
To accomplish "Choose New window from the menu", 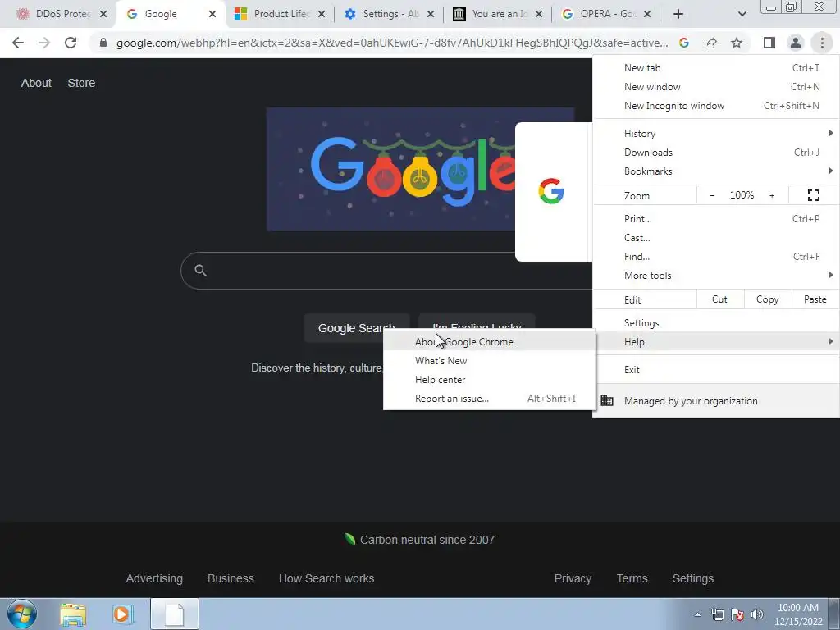I will pos(716,87).
